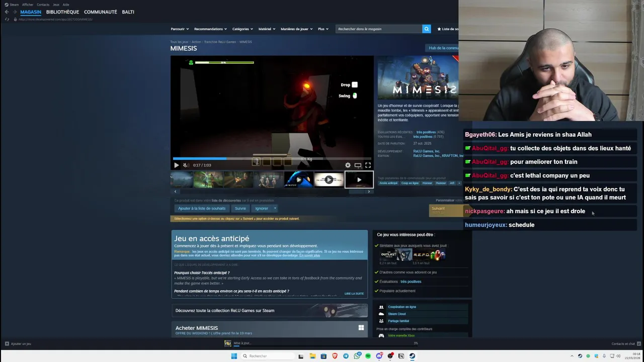Open 'LIRE LA SUITE' in early access box
This screenshot has width=644, height=362.
click(354, 294)
